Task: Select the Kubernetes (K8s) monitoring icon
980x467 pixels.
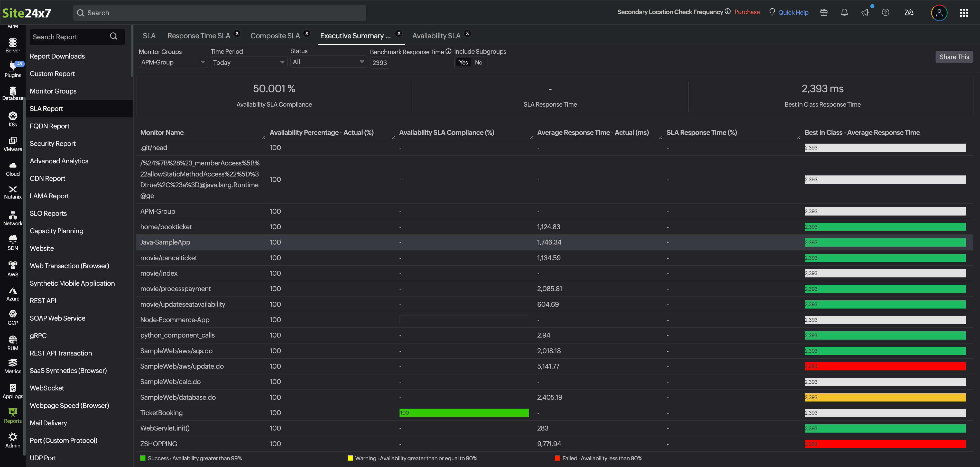Action: [x=13, y=119]
